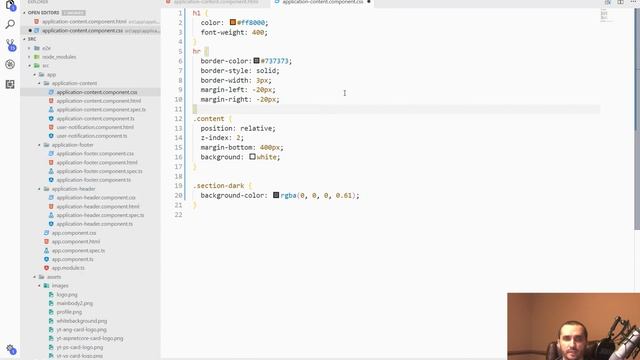
Task: Open application-header.component.spec.ts file
Action: click(x=100, y=215)
